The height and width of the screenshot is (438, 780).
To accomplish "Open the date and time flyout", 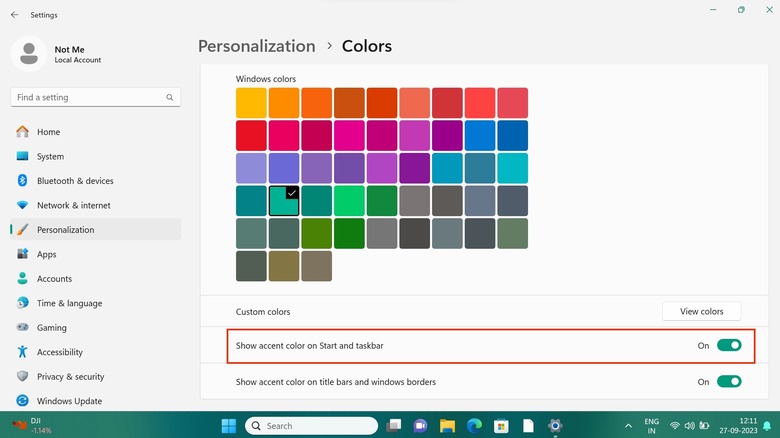I will (744, 425).
